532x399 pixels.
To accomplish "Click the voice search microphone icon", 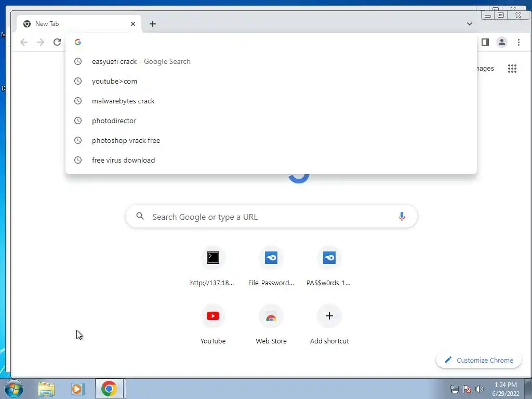I will coord(402,217).
